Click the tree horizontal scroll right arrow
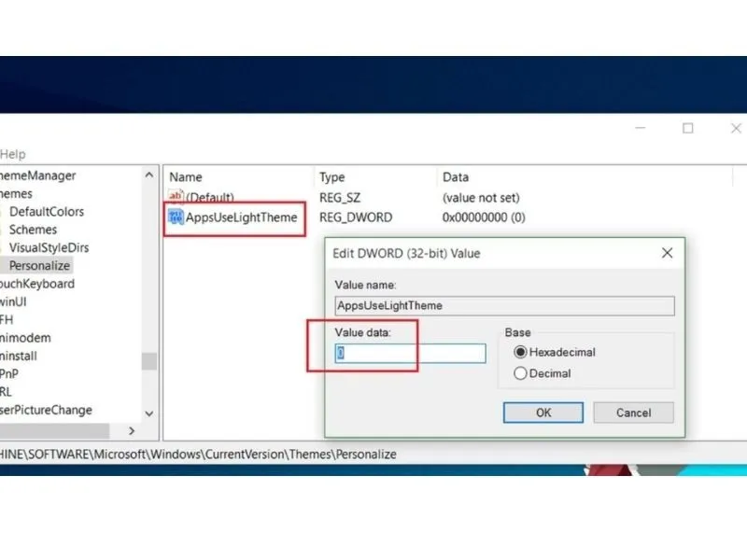 (132, 431)
